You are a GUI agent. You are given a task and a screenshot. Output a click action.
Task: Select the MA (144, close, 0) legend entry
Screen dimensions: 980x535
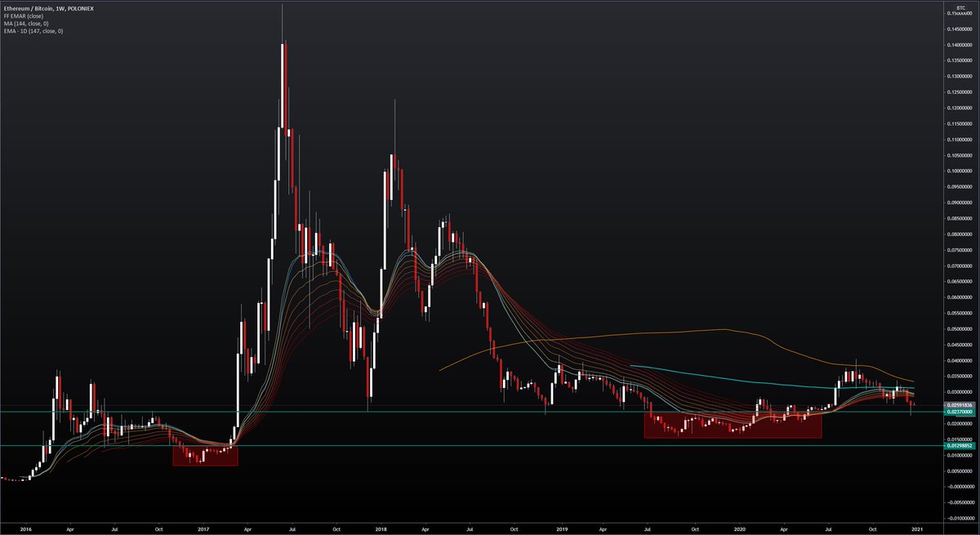pos(27,22)
